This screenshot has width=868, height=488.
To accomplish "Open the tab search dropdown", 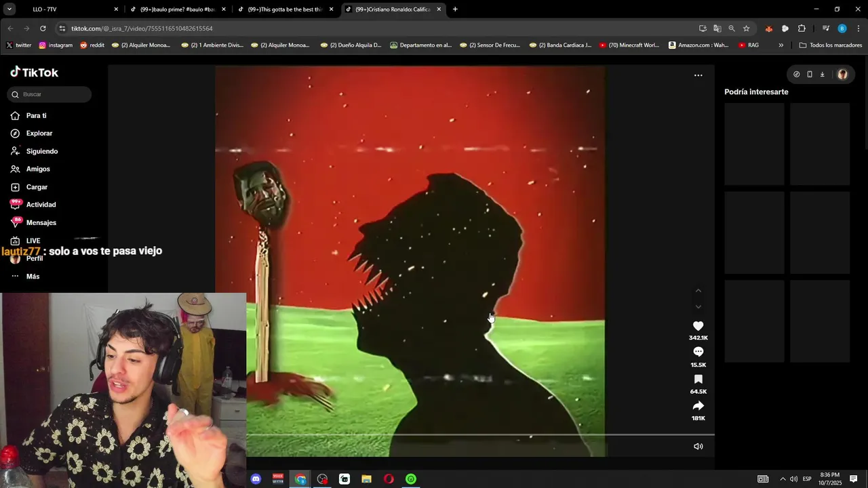I will tap(9, 9).
